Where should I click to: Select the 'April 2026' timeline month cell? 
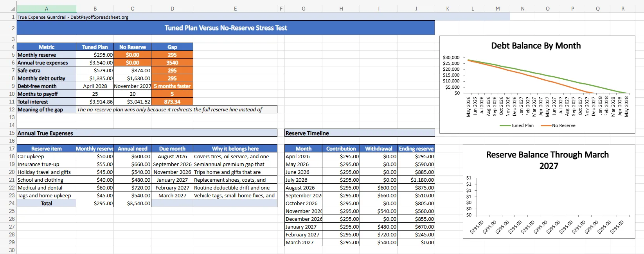(x=304, y=156)
